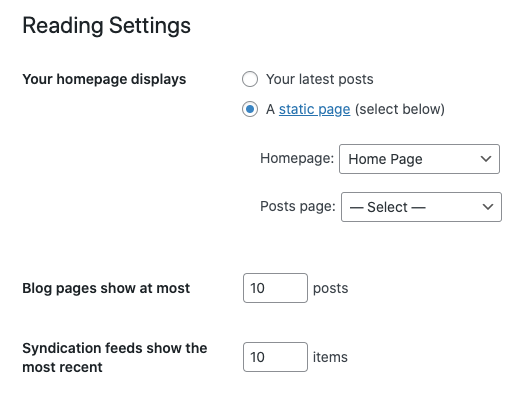Open the static page link
The width and height of the screenshot is (526, 401).
(x=314, y=109)
